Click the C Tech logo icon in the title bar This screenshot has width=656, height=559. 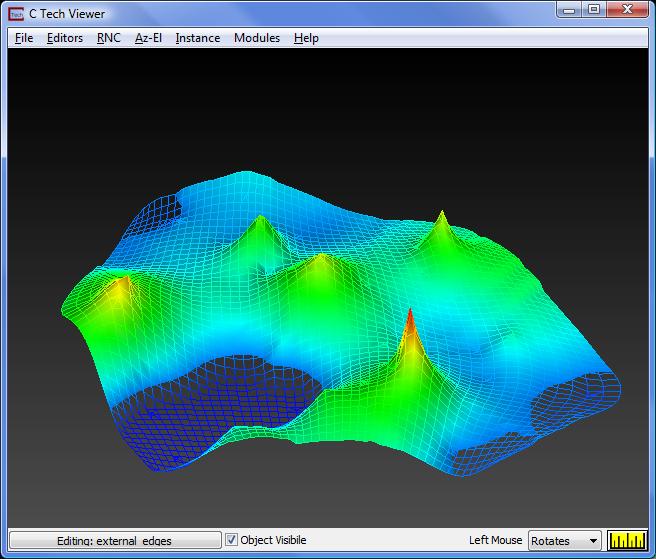[16, 14]
